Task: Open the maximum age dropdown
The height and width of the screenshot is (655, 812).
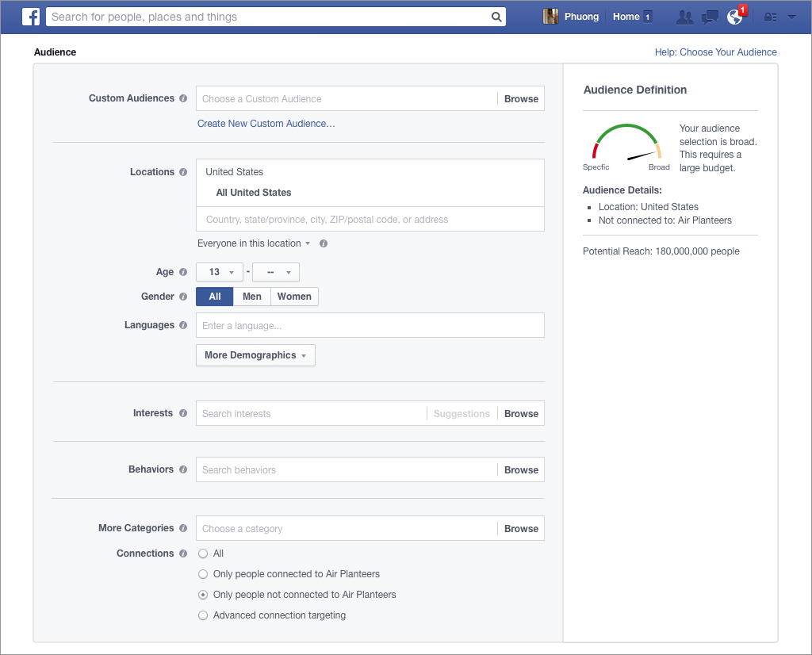Action: (x=276, y=272)
